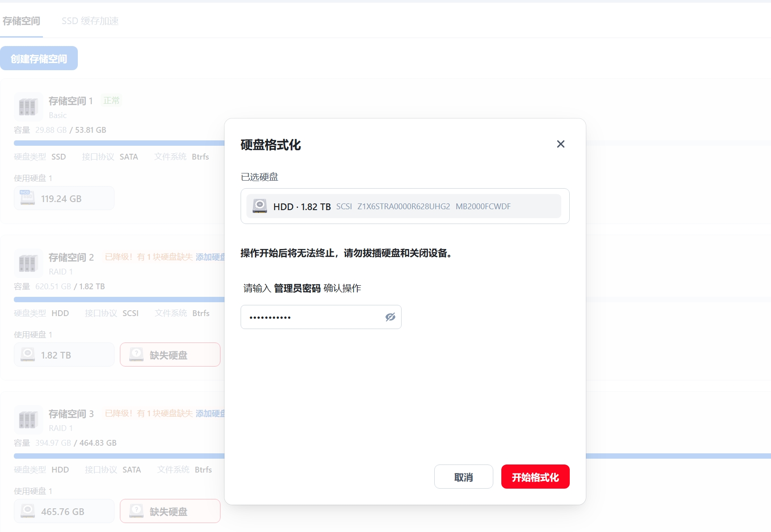Click the 存储空间 2 capacity bar
The height and width of the screenshot is (532, 771).
[119, 300]
